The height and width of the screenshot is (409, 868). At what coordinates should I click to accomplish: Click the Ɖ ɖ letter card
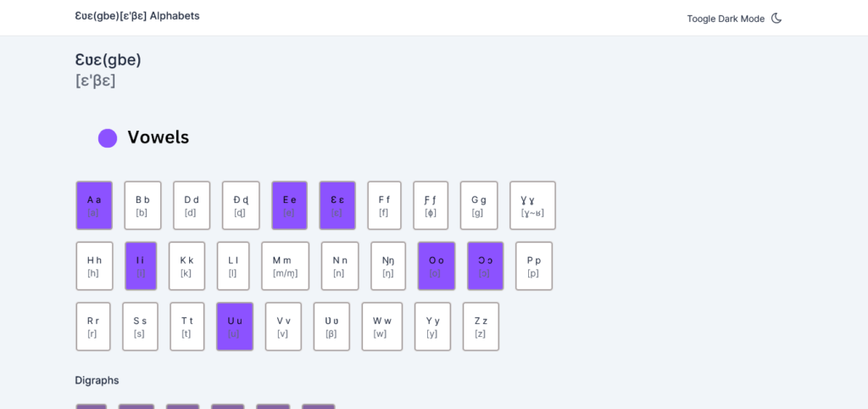click(x=241, y=205)
